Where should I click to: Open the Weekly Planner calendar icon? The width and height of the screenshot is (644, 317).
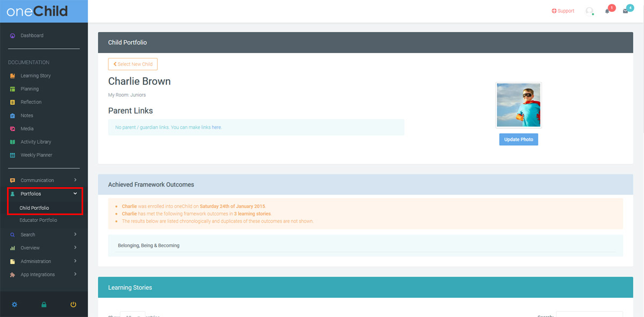point(12,155)
